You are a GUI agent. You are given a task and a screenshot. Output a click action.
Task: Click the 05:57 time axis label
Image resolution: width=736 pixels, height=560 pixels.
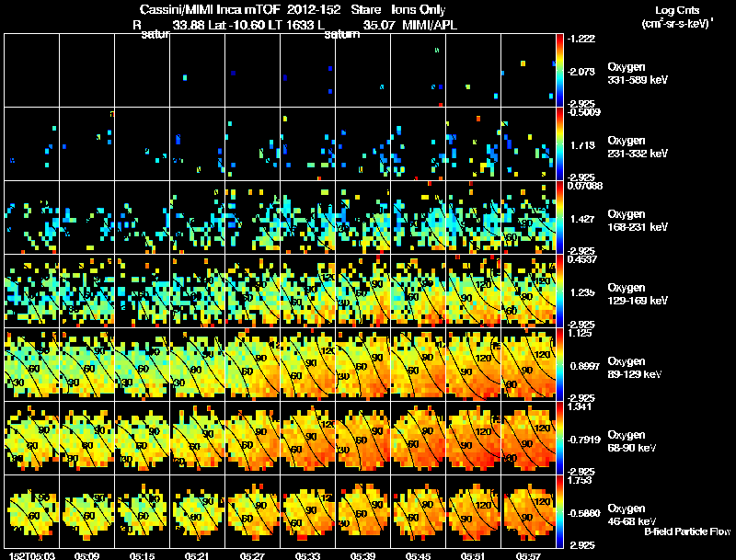(528, 555)
